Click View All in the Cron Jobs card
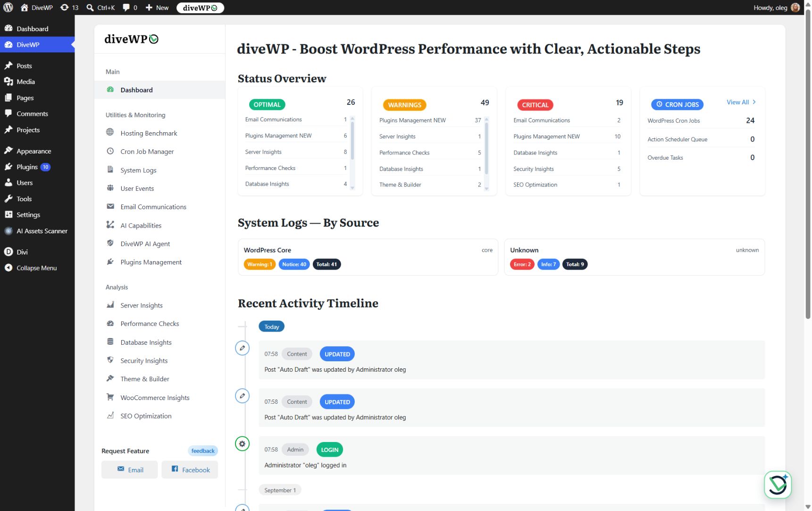812x511 pixels. point(741,102)
